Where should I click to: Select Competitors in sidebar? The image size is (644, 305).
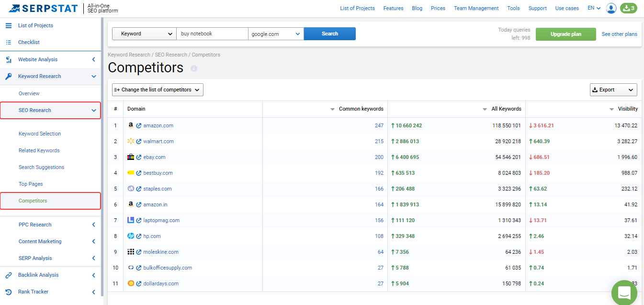click(33, 201)
